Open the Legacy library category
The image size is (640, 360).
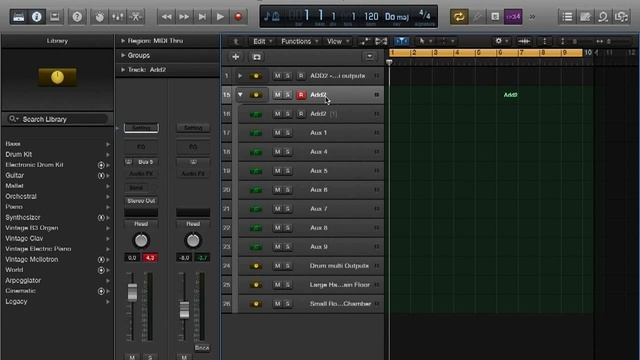(x=57, y=302)
